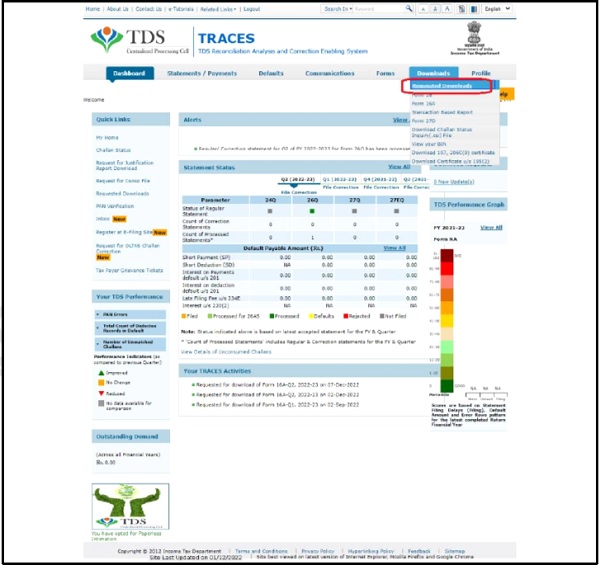Click the 27EQ grey status indicator square
The image size is (600, 565).
pyautogui.click(x=396, y=211)
